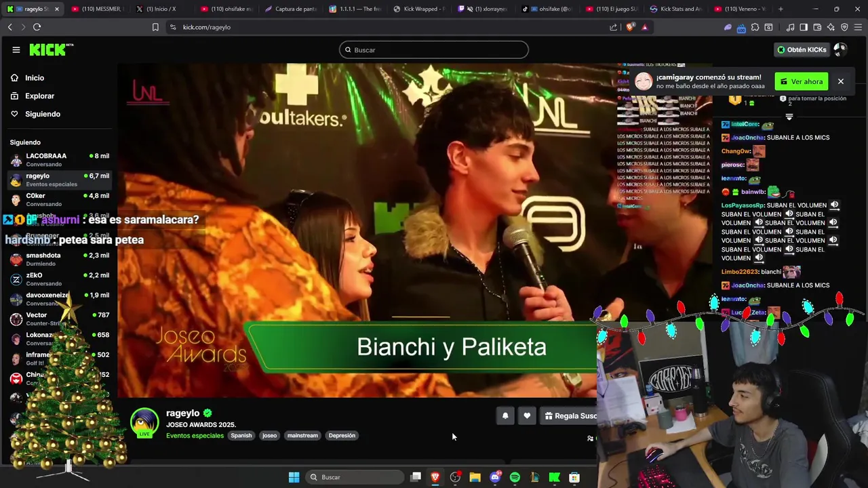Click the Obtén KICKs button
This screenshot has width=868, height=488.
[x=802, y=49]
